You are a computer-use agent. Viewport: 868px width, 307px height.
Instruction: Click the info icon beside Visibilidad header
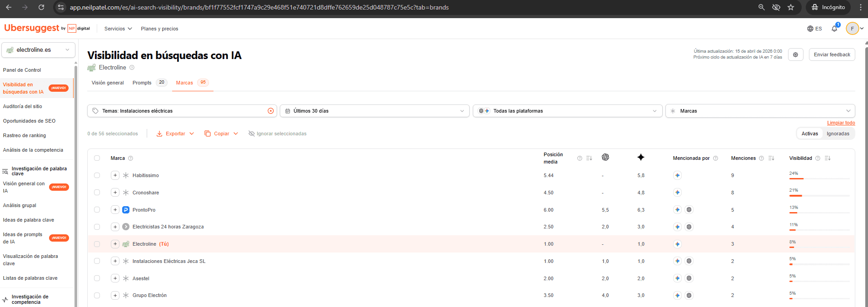pyautogui.click(x=818, y=158)
